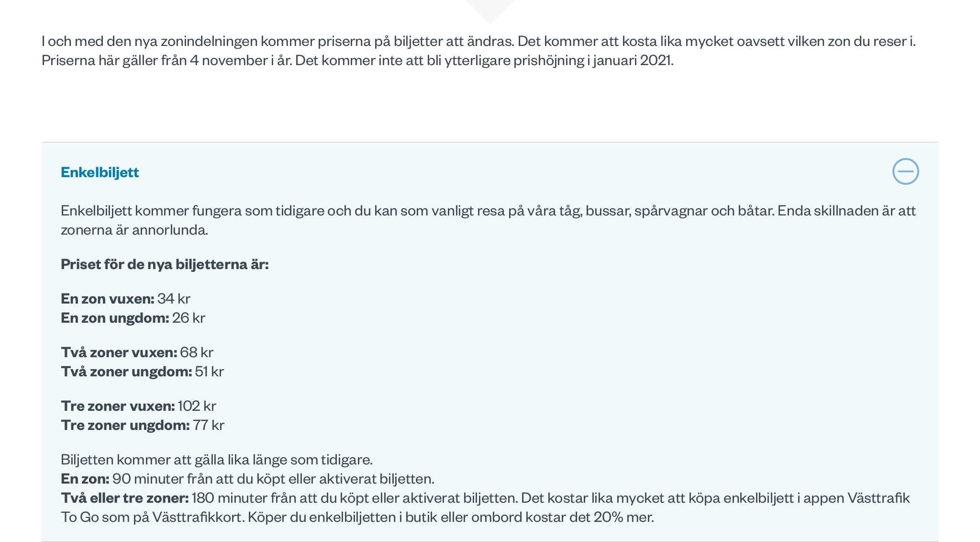Click the 'Västtrafik To Go' app mention
980x542 pixels.
click(879, 498)
